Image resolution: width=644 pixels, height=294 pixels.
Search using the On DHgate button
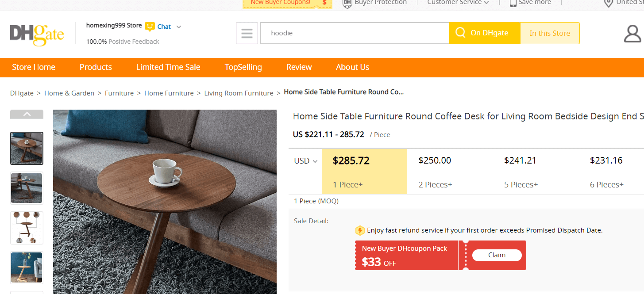click(484, 33)
